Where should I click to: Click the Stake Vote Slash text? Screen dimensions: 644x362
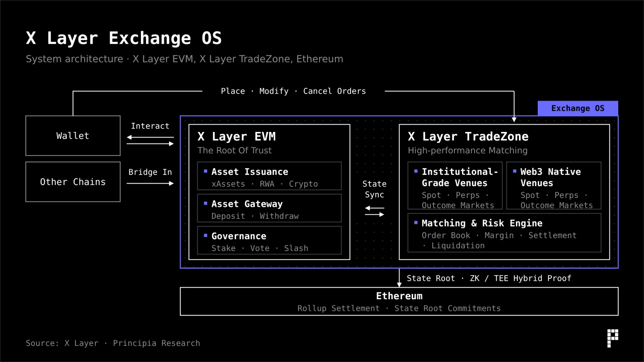pyautogui.click(x=260, y=248)
